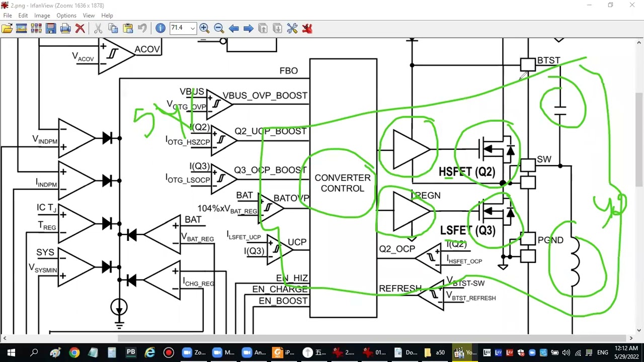Switch to the orange 'iP...' taskbar app
Screen dimensions: 644x362
click(x=283, y=352)
